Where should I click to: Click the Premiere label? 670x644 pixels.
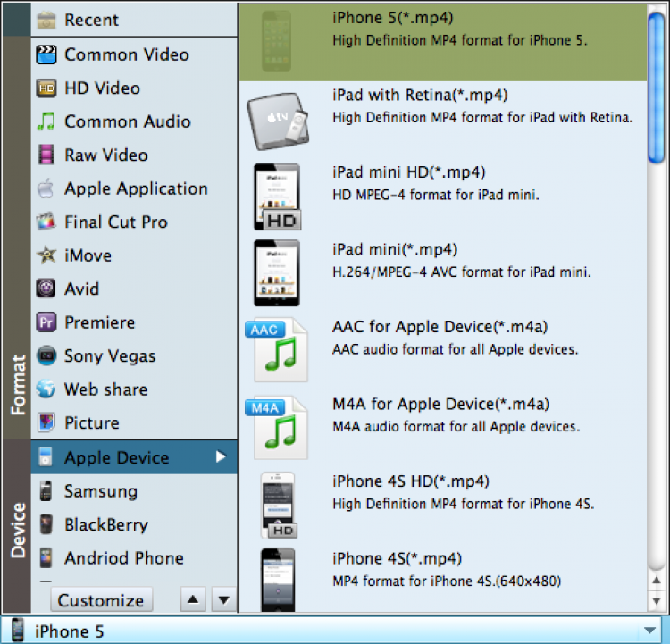coord(99,322)
